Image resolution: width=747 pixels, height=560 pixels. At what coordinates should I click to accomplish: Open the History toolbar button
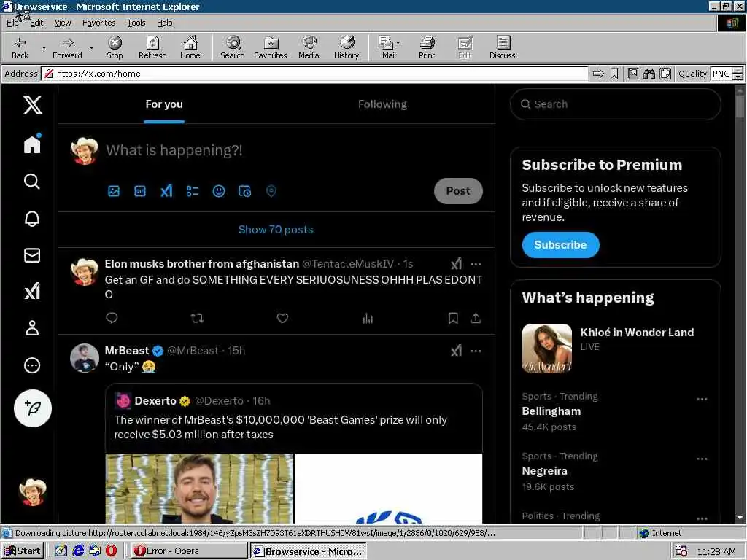point(347,47)
